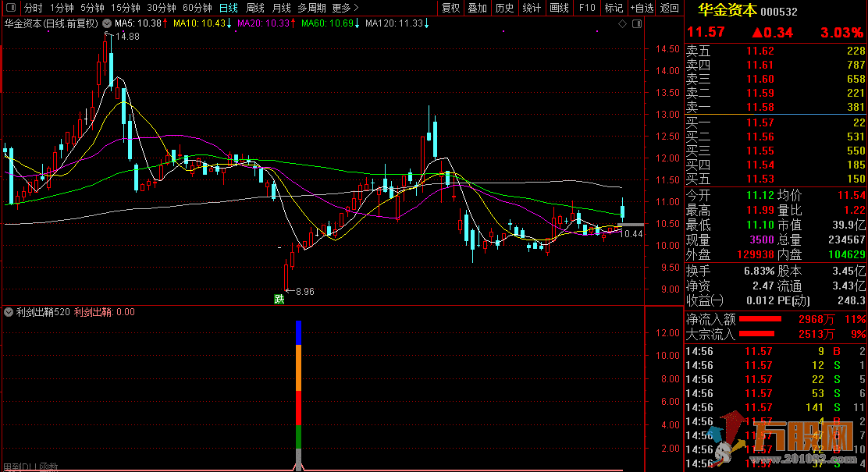Click the MA60: 10.69 label
868x472 pixels.
[328, 23]
